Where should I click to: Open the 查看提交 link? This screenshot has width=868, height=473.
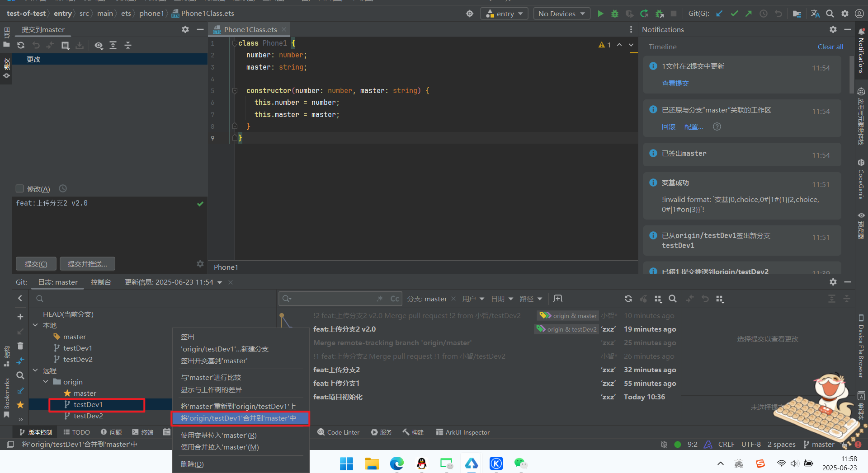[x=675, y=83]
